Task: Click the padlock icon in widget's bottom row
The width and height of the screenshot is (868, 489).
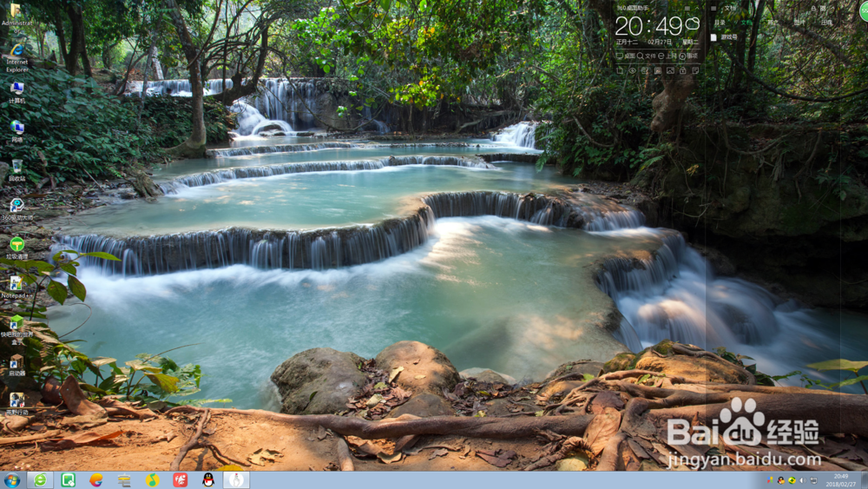Action: (683, 71)
